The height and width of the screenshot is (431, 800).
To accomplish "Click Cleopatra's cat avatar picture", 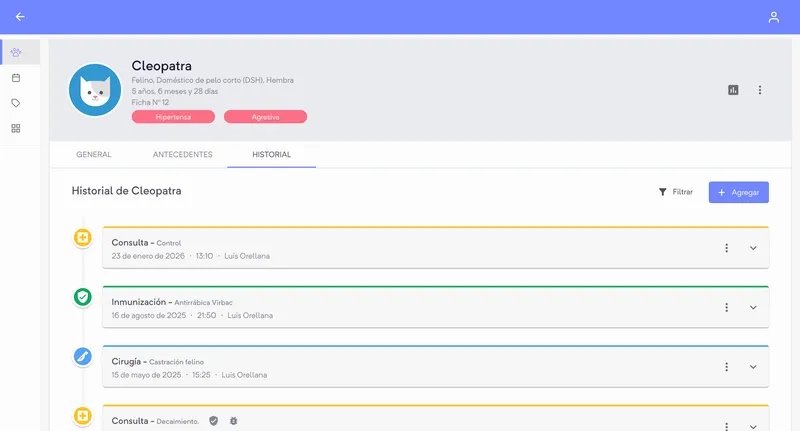I will 95,90.
